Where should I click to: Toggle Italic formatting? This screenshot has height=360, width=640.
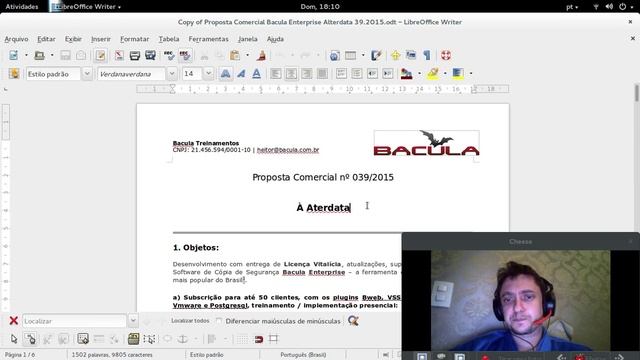click(241, 73)
